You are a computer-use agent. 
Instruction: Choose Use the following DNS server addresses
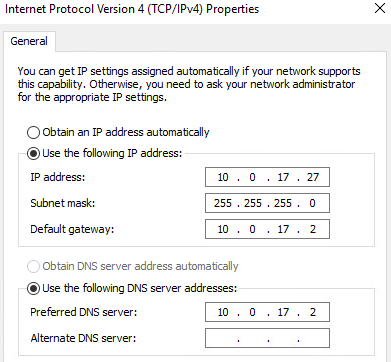tap(33, 288)
